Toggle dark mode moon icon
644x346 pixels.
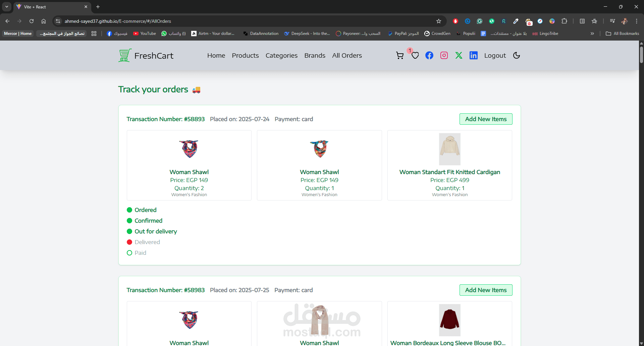(517, 55)
